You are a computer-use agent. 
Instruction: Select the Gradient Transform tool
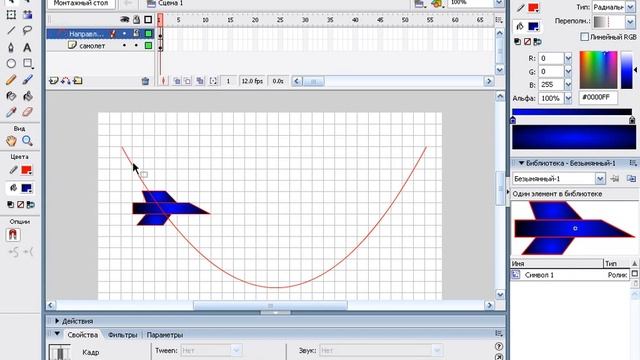[27, 15]
